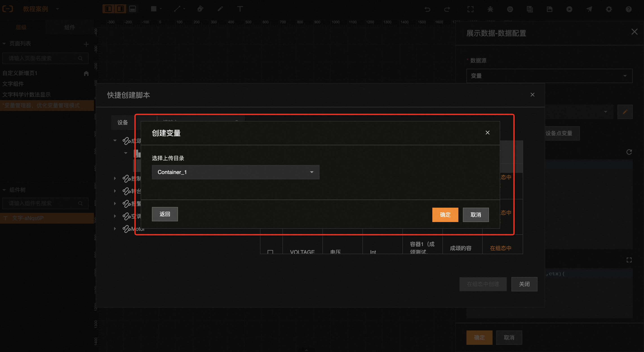This screenshot has width=644, height=352.
Task: Switch to the 组件 tab
Action: tap(69, 27)
